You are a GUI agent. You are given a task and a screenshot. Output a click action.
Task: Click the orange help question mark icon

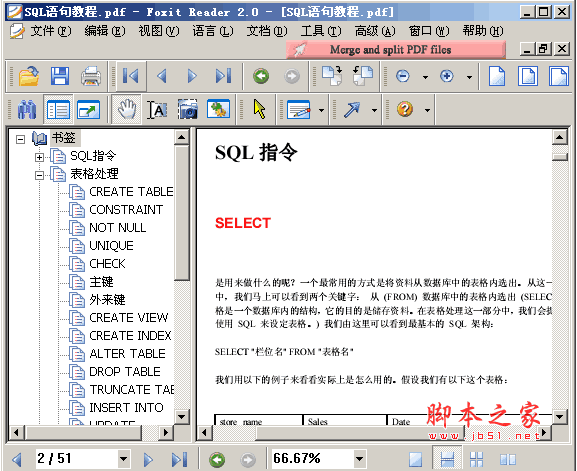coord(405,109)
